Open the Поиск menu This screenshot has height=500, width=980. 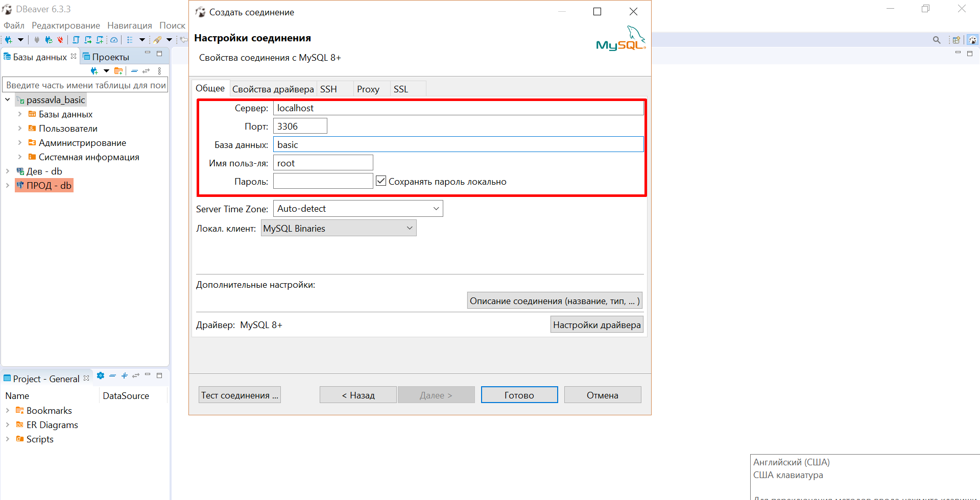point(172,26)
